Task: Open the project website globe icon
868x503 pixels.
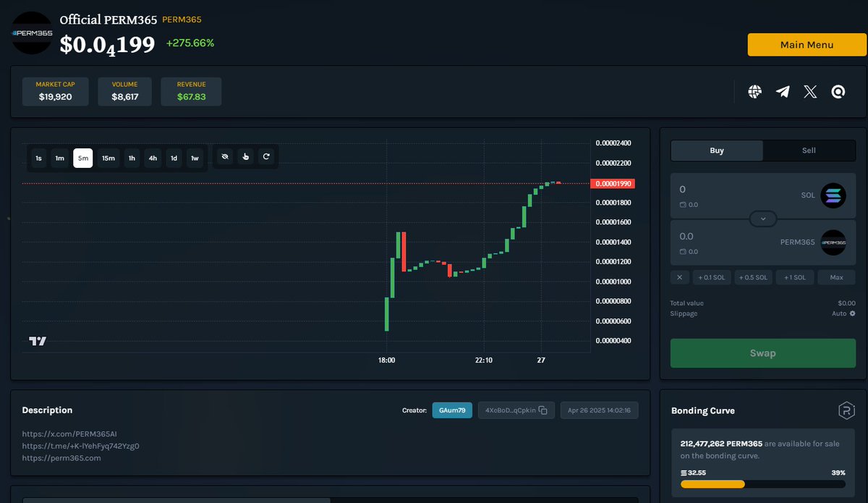Action: point(754,91)
